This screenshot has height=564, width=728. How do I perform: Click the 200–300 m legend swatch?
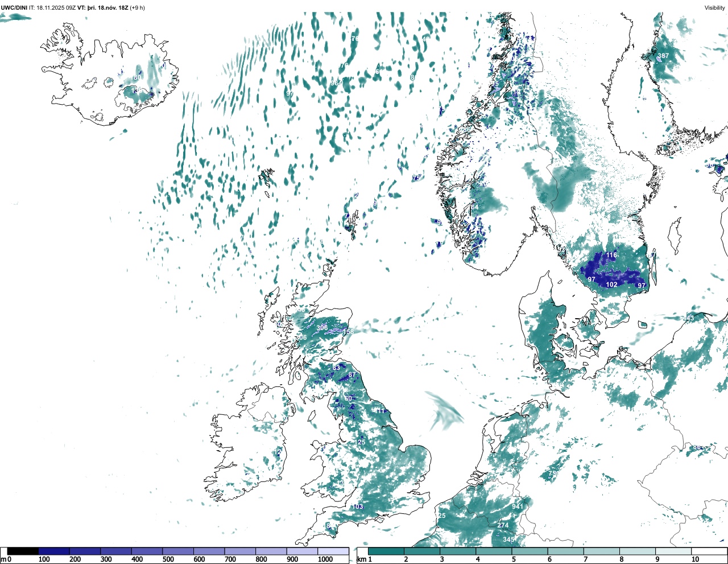pos(85,551)
